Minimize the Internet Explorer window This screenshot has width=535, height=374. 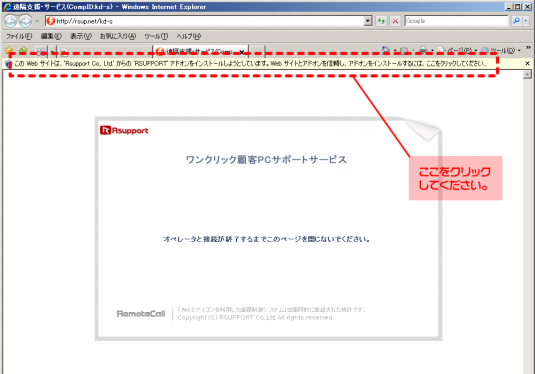[x=509, y=6]
